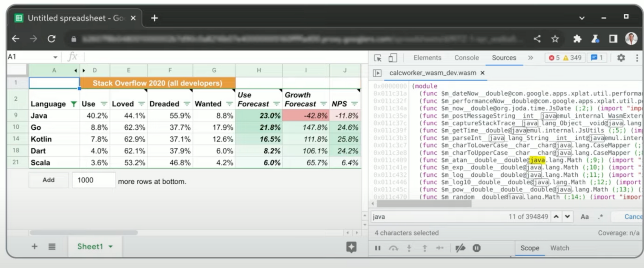Select the calcworker_wasm_dev.wasm file tab
644x268 pixels.
pyautogui.click(x=432, y=73)
